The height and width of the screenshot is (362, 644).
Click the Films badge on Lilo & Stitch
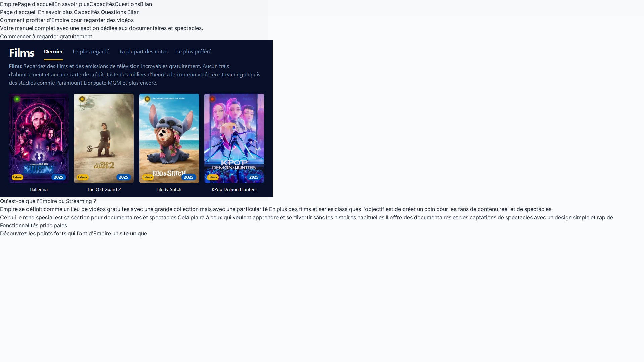click(x=148, y=177)
